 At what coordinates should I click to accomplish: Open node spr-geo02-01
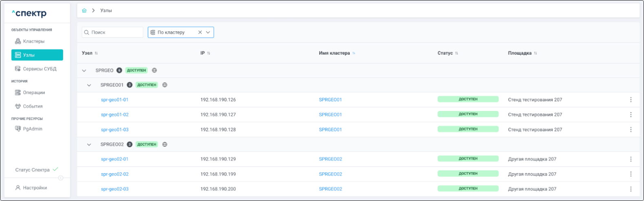click(x=115, y=159)
